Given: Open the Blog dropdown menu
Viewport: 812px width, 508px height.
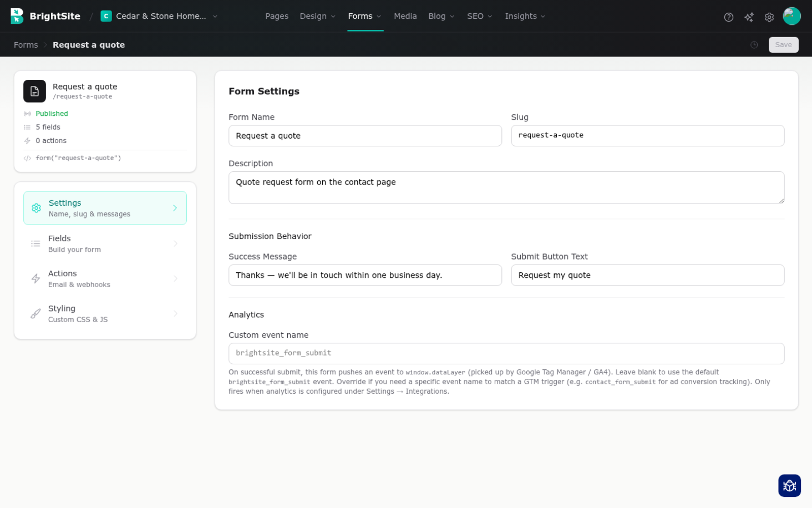Looking at the screenshot, I should 442,16.
